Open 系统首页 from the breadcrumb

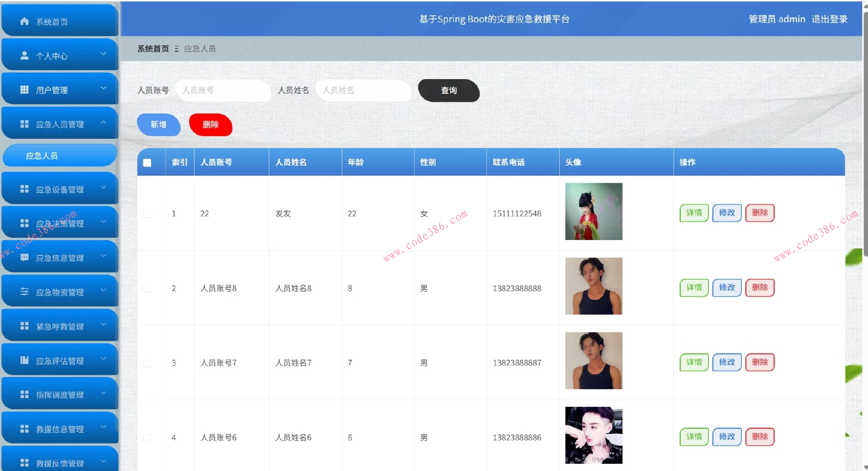pyautogui.click(x=152, y=48)
